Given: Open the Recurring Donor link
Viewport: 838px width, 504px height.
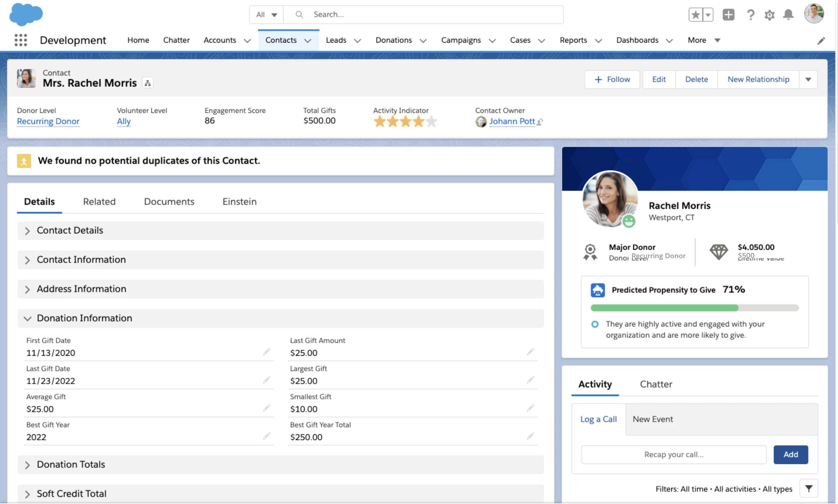Looking at the screenshot, I should click(x=48, y=121).
